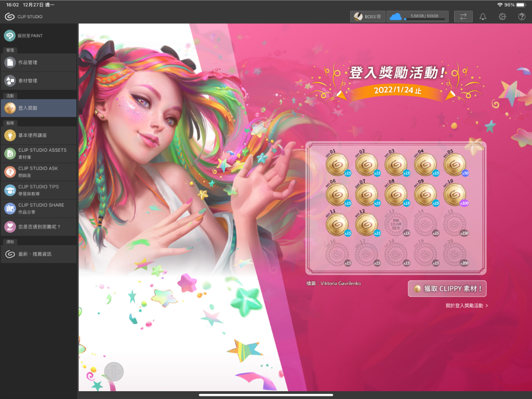Click 獲取 CLIPPY 素材 button
The width and height of the screenshot is (532, 399).
[x=447, y=289]
